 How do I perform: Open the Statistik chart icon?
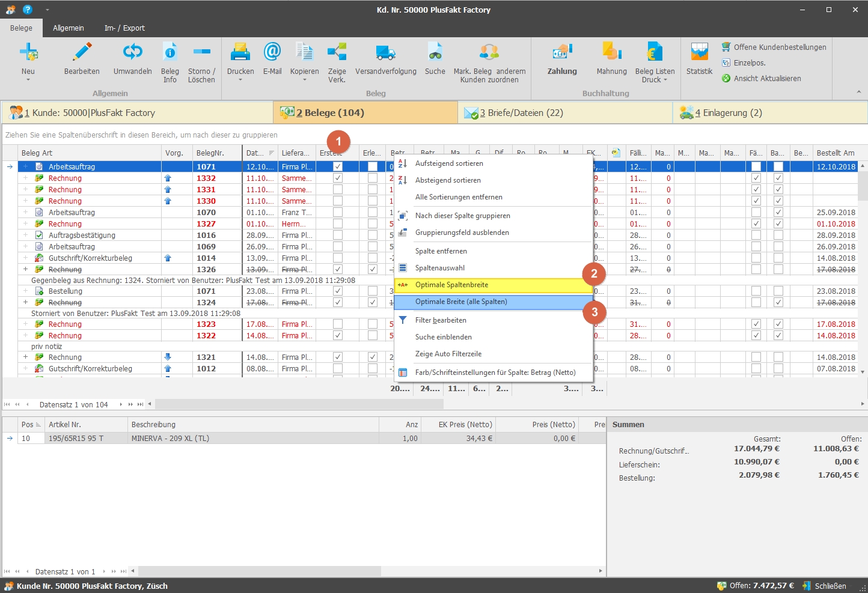[x=699, y=52]
